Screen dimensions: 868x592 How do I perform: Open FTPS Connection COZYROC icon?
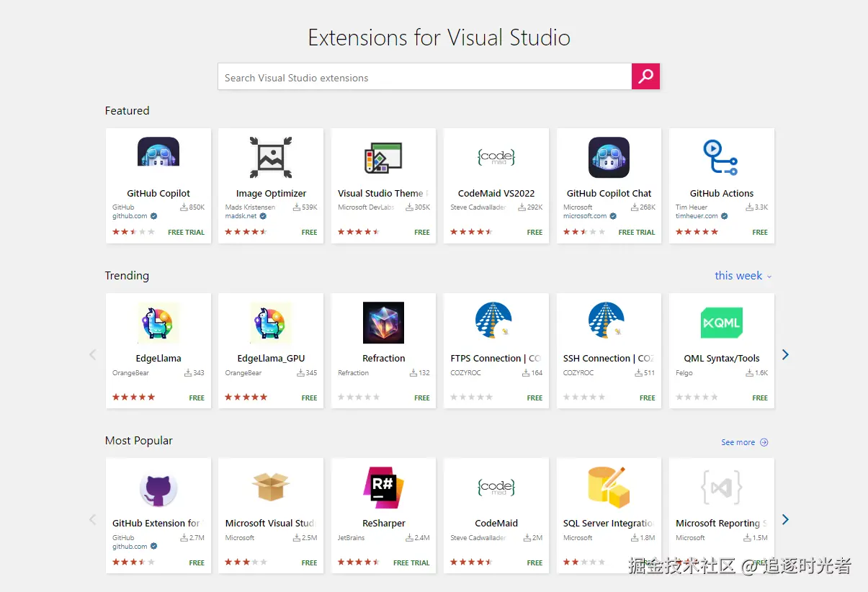[494, 320]
